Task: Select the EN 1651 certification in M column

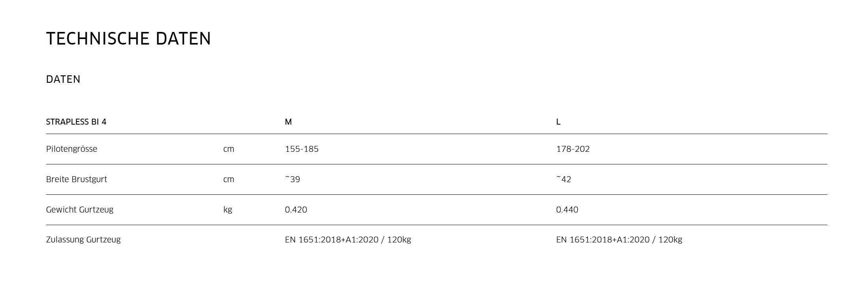Action: click(x=348, y=240)
